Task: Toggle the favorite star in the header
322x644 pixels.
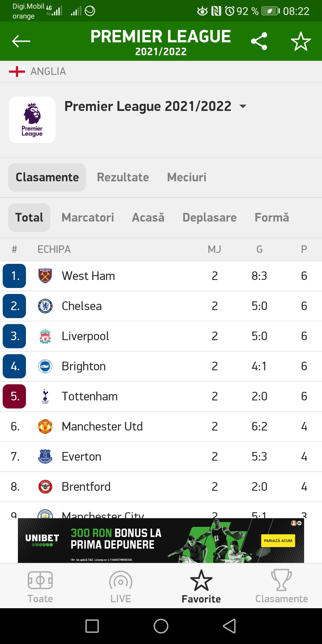Action: point(301,42)
